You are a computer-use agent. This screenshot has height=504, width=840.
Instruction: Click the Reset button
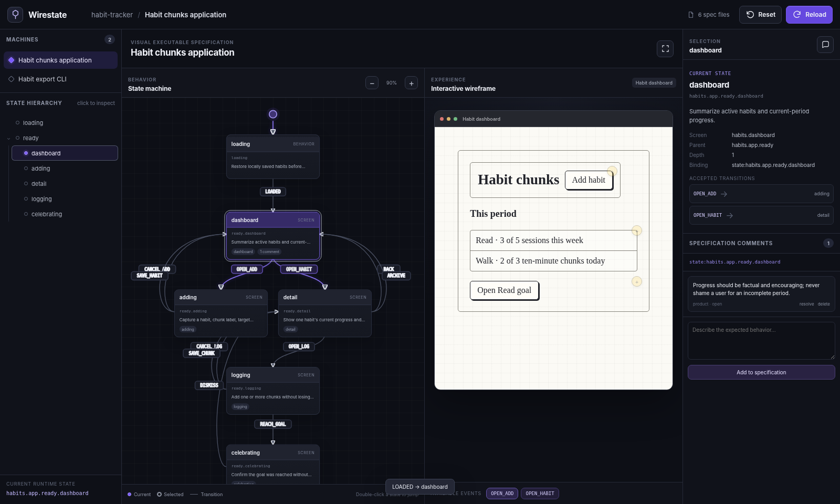(x=760, y=15)
